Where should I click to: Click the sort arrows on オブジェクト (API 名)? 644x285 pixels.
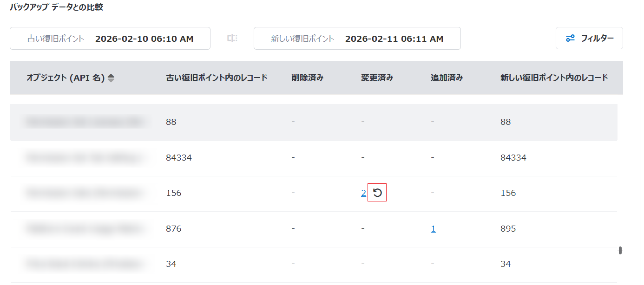tap(111, 78)
